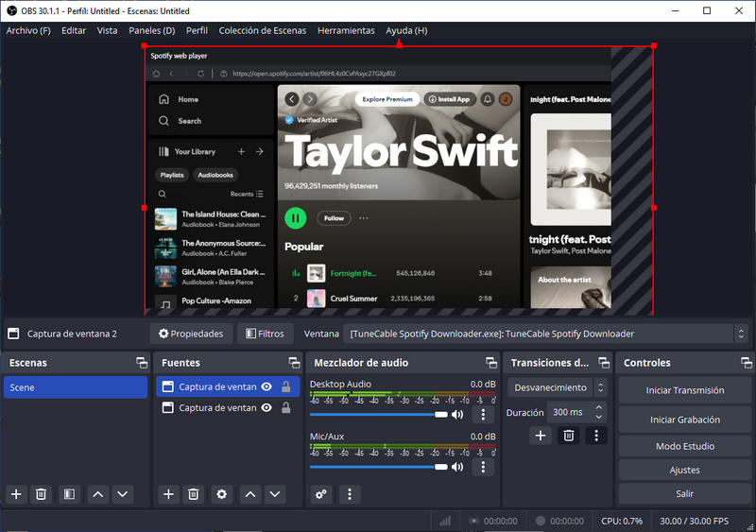The height and width of the screenshot is (532, 756).
Task: Enable Modo Estudio
Action: pos(684,446)
